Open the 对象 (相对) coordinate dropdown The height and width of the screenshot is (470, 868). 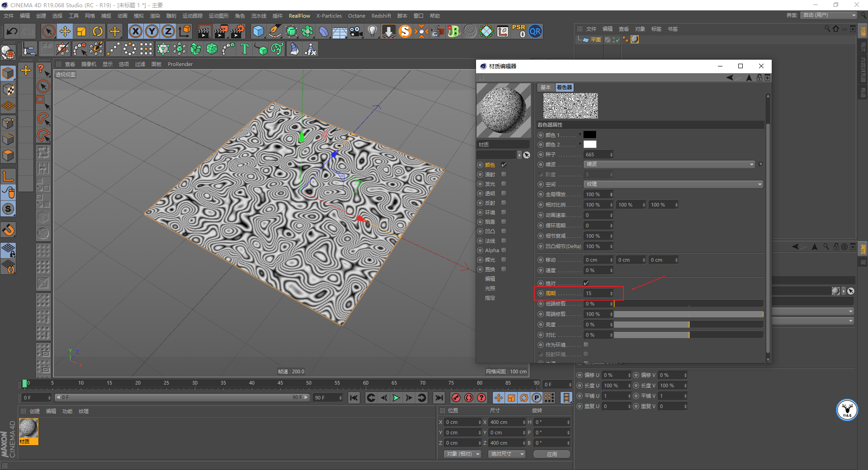pyautogui.click(x=462, y=454)
